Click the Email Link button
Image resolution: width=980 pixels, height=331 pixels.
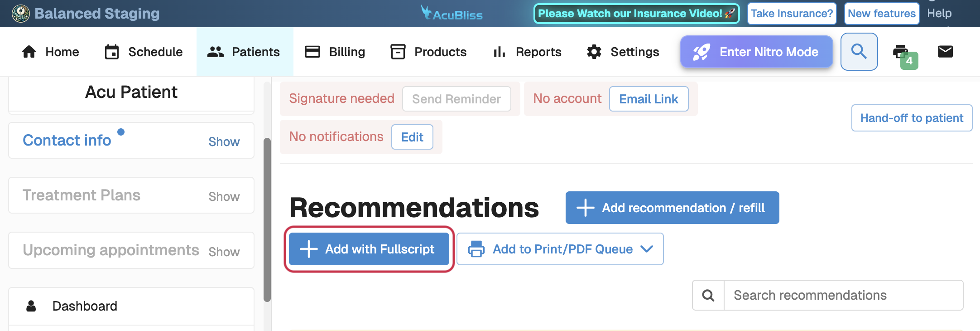coord(649,99)
